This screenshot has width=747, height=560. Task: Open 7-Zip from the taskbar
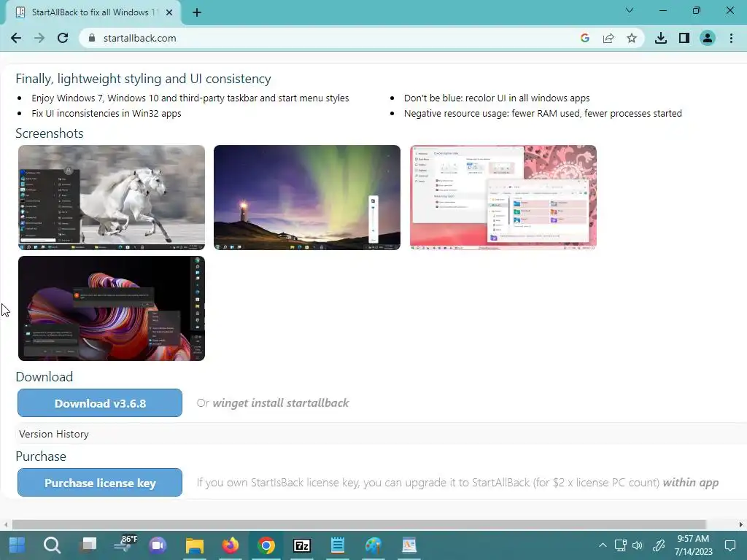[302, 545]
